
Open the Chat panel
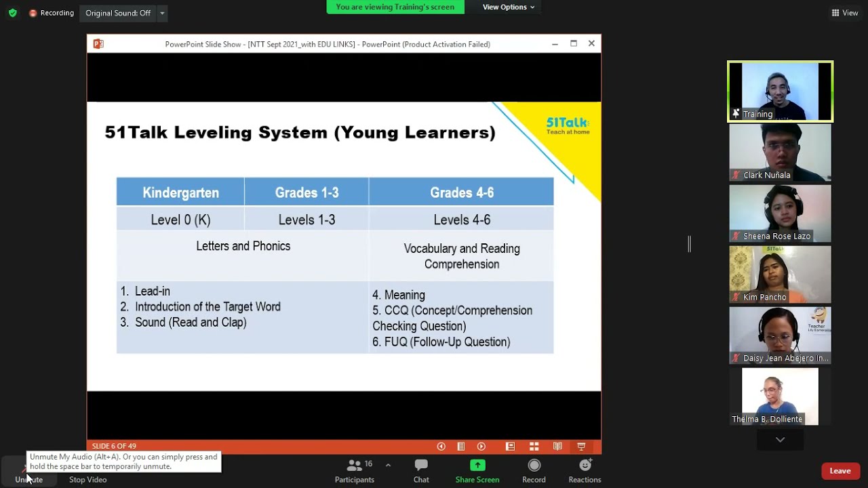(x=421, y=471)
